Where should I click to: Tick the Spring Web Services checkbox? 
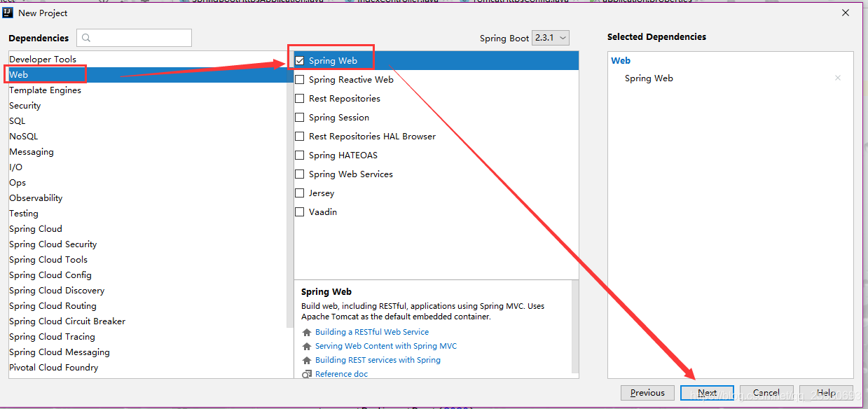300,174
